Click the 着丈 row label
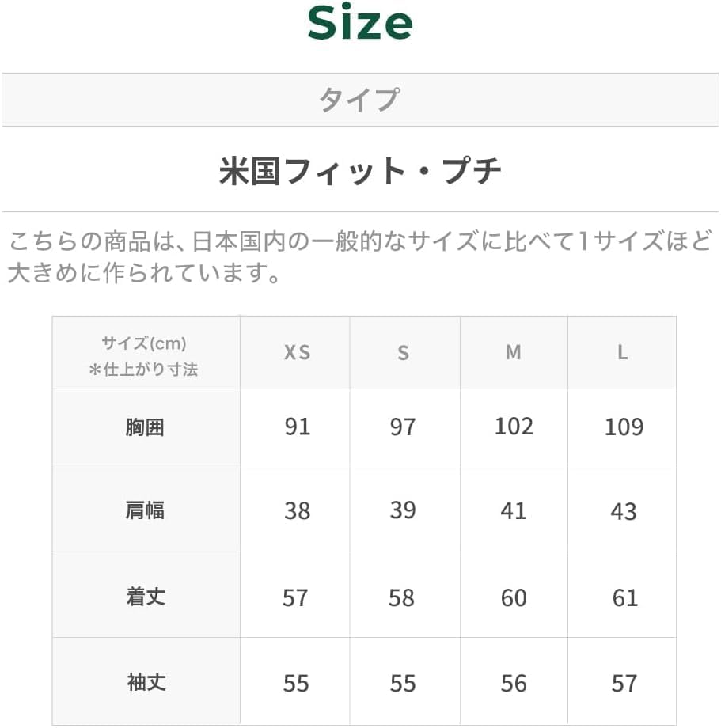The height and width of the screenshot is (728, 721). 145,597
